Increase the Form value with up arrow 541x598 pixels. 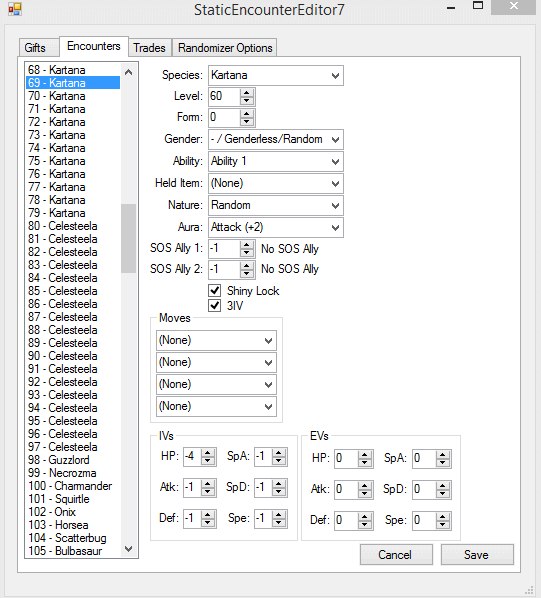click(247, 113)
